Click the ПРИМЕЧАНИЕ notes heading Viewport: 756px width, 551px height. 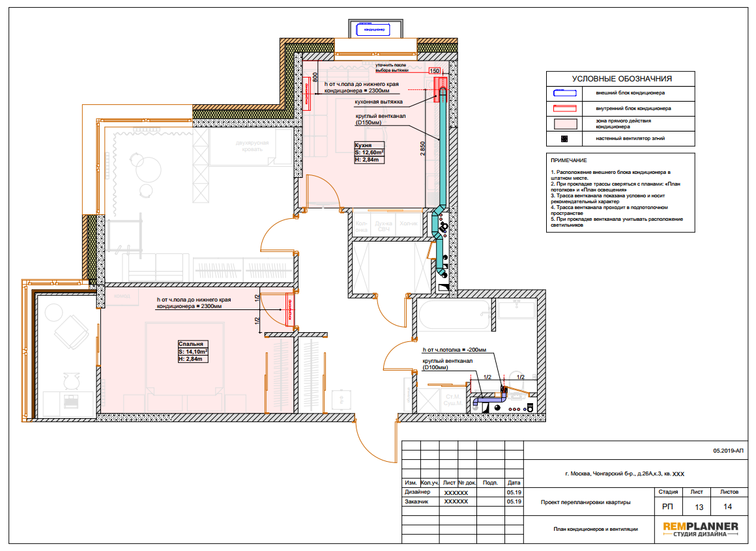coord(569,160)
